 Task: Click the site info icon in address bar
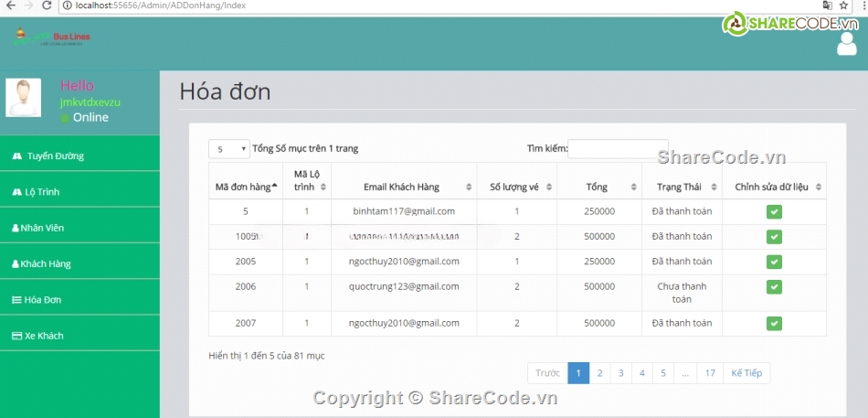click(68, 5)
